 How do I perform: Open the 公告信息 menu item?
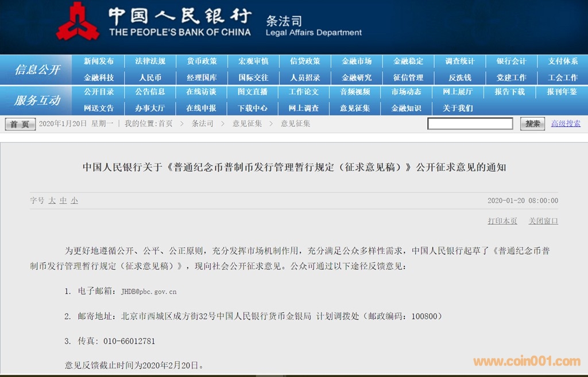point(150,92)
